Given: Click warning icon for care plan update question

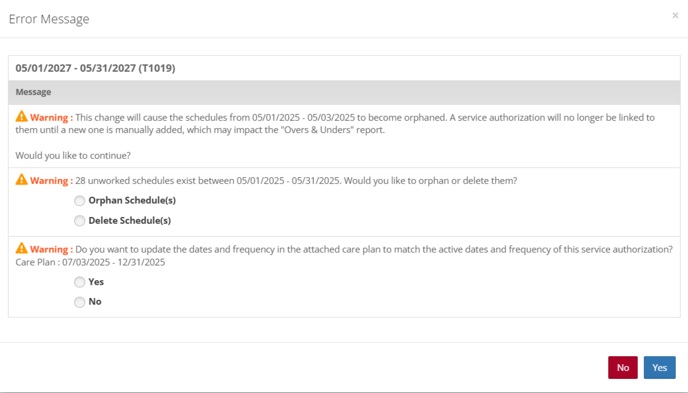Looking at the screenshot, I should pyautogui.click(x=22, y=248).
